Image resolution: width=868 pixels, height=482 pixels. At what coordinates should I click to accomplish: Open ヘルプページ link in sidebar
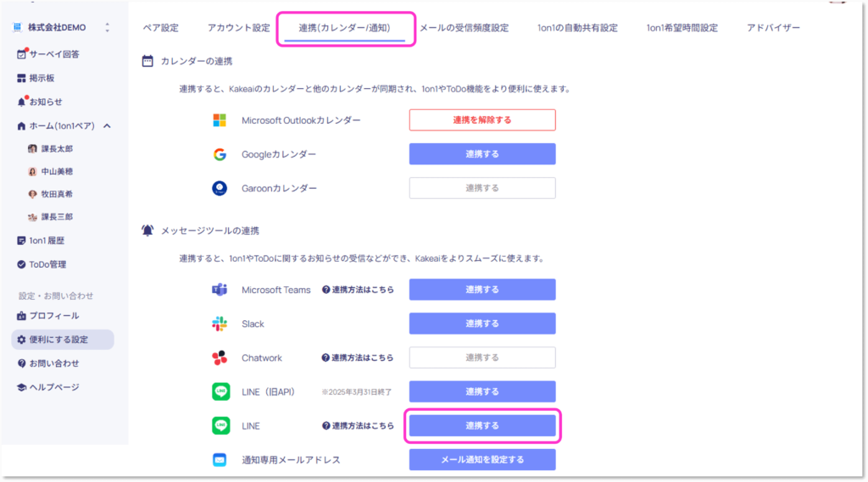pos(54,387)
